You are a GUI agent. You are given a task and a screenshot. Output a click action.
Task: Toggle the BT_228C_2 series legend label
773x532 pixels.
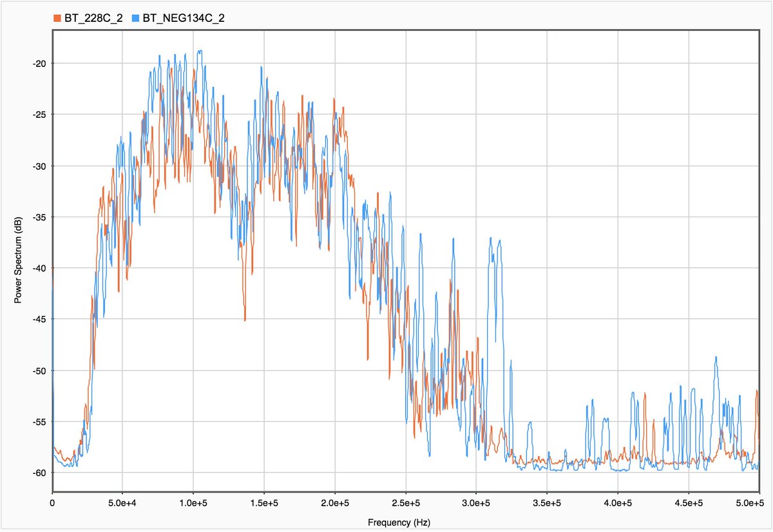click(93, 18)
